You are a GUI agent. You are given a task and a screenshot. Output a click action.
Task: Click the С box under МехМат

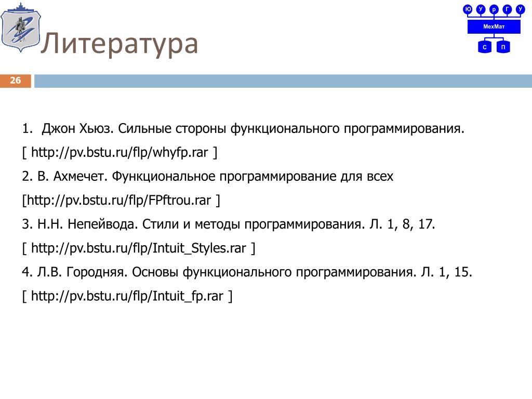[485, 47]
